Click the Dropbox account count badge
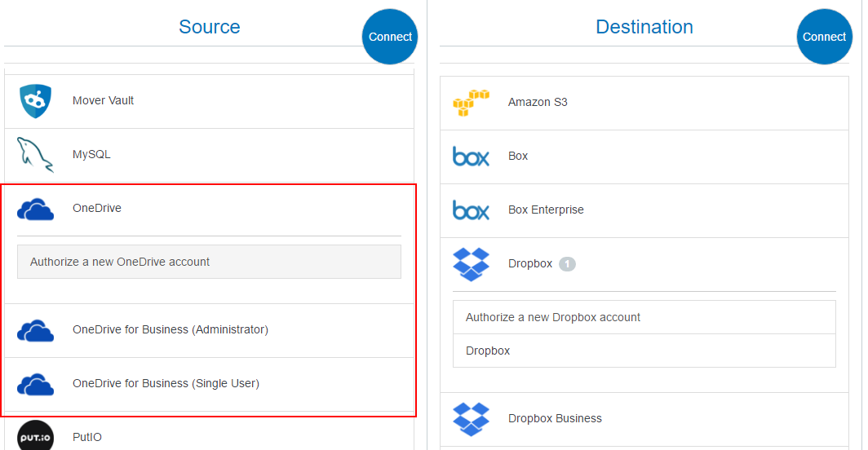 pos(567,264)
